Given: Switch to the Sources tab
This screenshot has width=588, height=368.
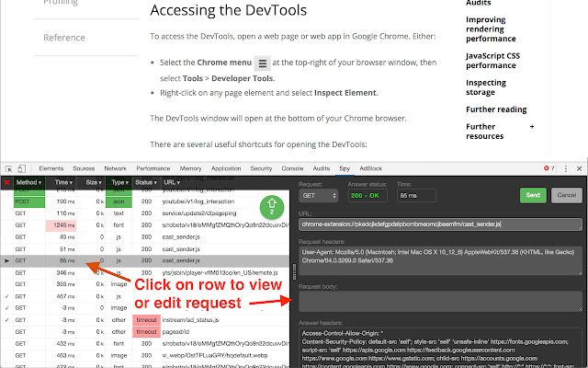Looking at the screenshot, I should [x=84, y=168].
